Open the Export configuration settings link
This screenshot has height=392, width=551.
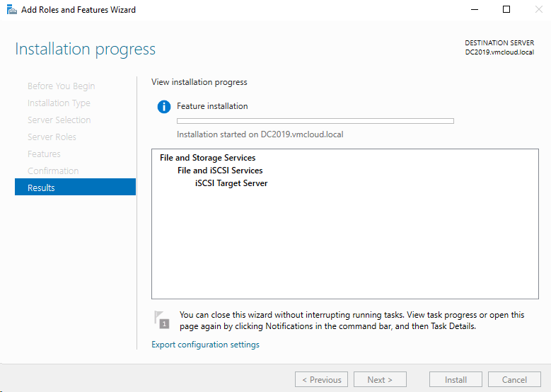tap(205, 345)
